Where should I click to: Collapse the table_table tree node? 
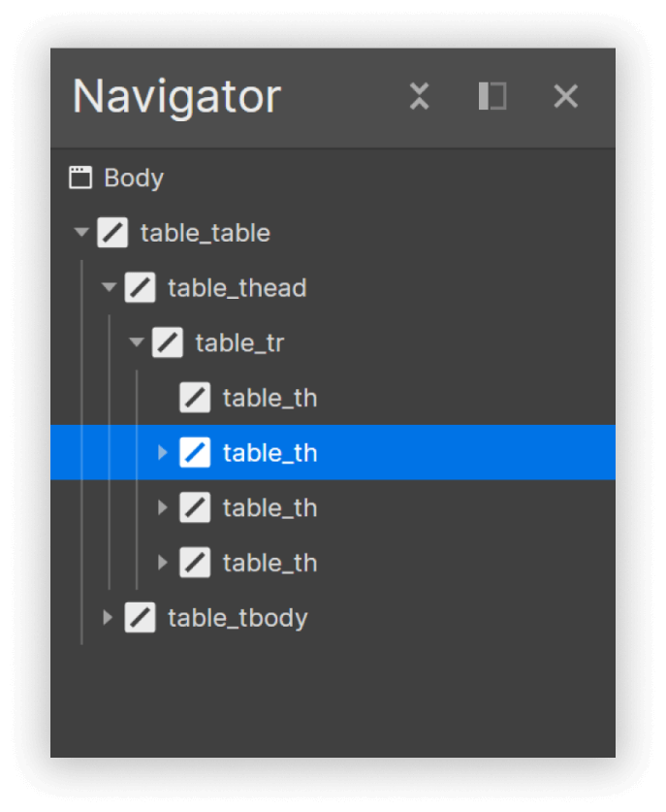[81, 233]
